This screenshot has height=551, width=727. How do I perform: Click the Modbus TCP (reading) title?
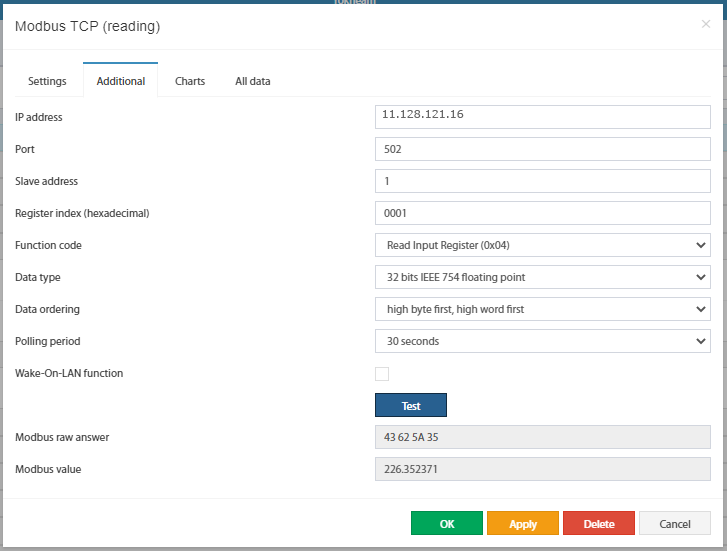88,26
